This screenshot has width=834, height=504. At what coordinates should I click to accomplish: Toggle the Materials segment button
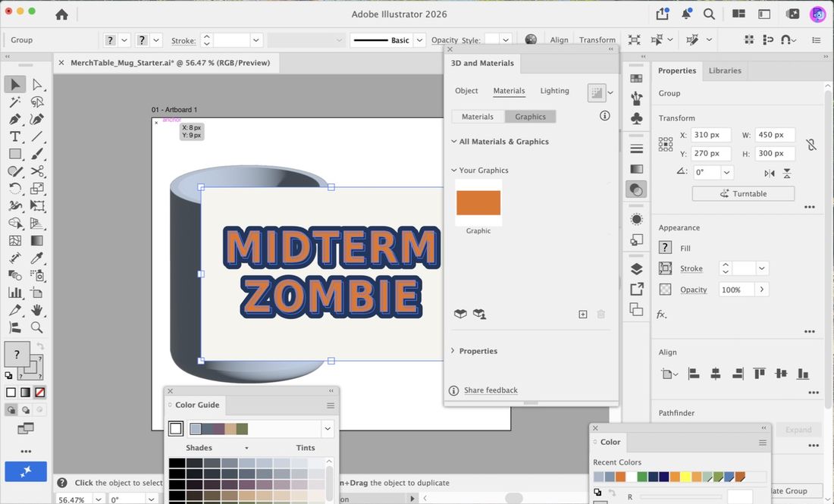click(x=478, y=117)
